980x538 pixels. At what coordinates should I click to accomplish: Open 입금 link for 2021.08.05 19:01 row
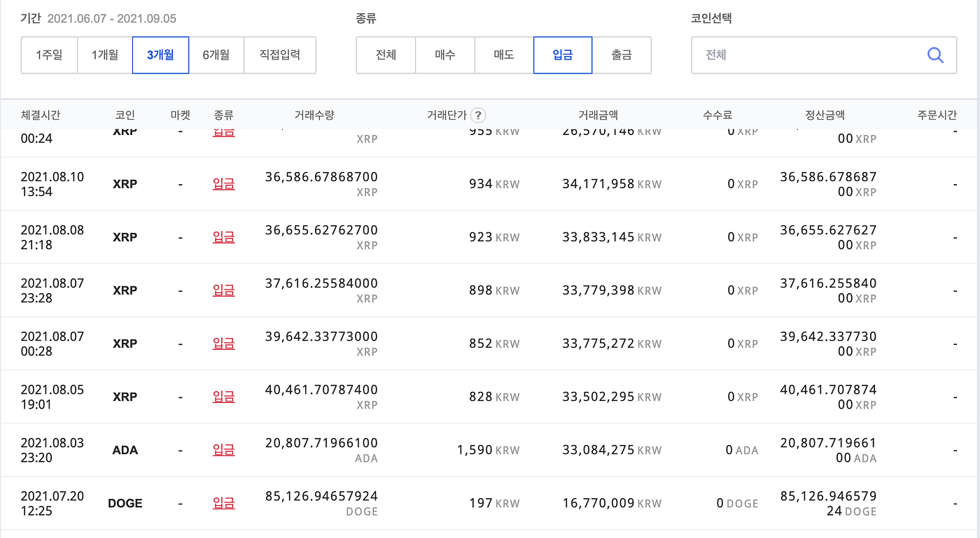click(223, 397)
